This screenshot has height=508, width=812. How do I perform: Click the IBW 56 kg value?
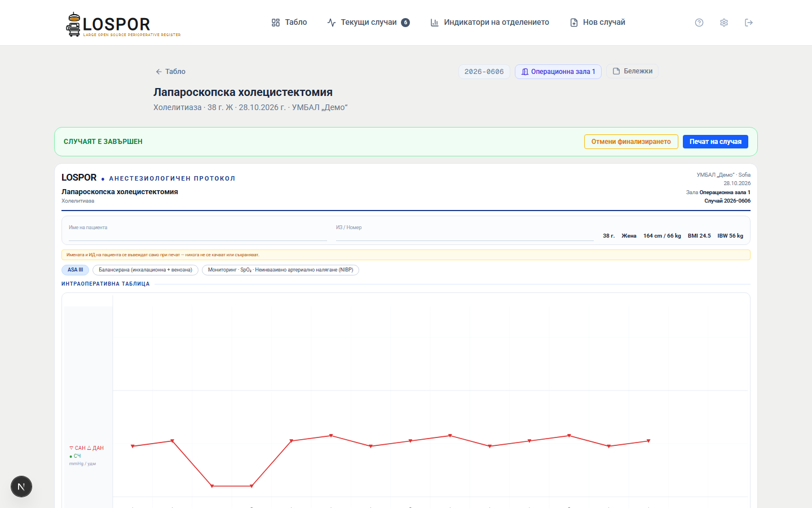coord(730,236)
